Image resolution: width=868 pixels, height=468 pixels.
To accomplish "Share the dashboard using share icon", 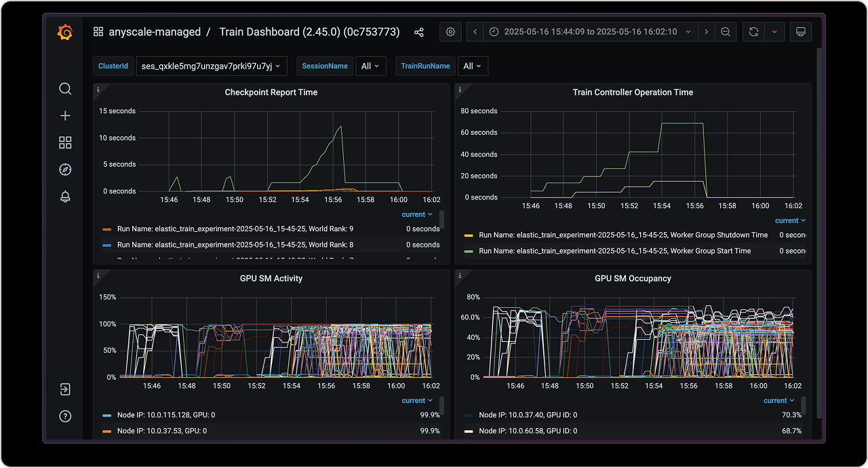I will 418,32.
